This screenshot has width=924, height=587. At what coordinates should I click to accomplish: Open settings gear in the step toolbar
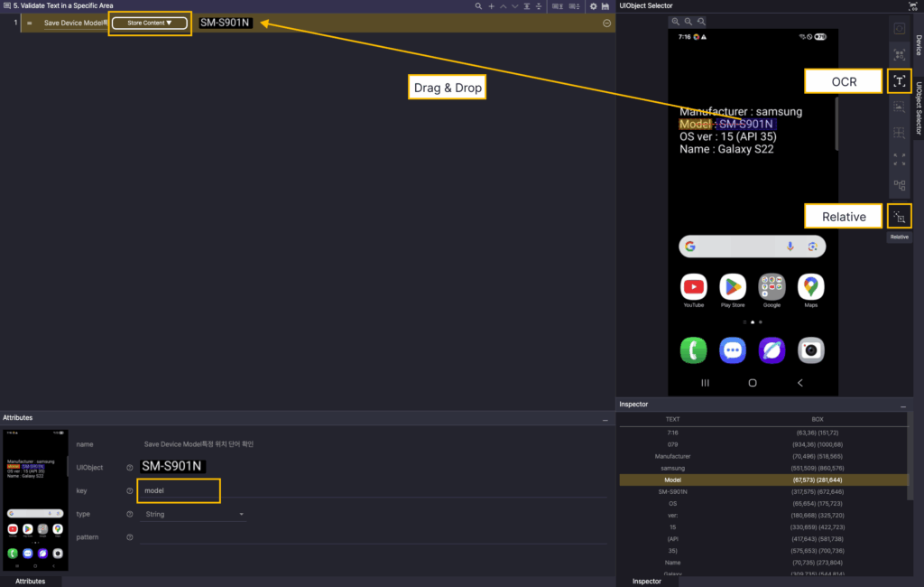click(x=593, y=6)
